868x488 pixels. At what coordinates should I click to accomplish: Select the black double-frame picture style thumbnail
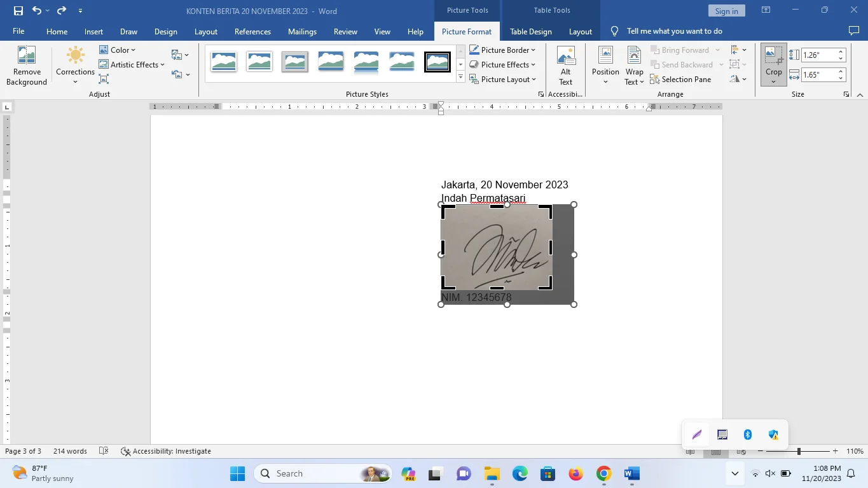(x=437, y=62)
